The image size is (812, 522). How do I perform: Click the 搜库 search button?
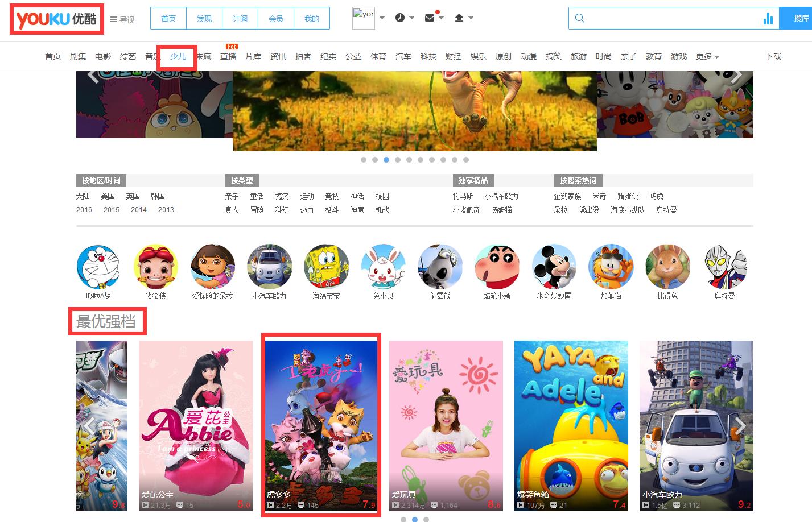[x=795, y=18]
